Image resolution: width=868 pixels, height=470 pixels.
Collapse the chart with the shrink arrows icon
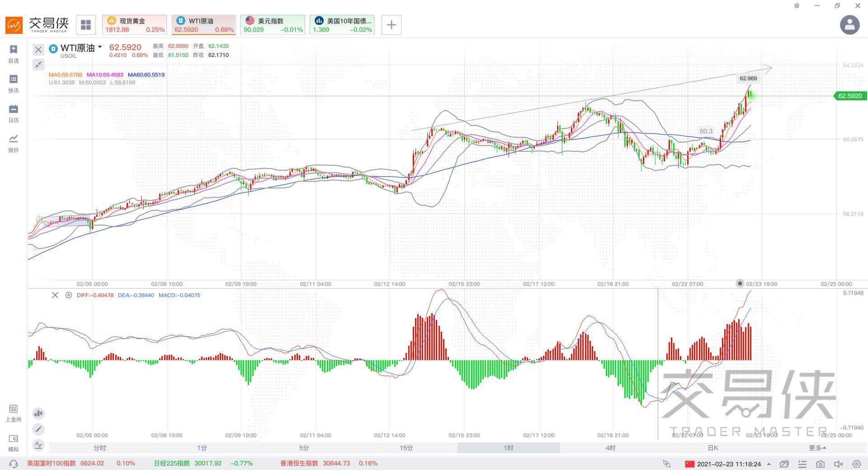tap(38, 65)
